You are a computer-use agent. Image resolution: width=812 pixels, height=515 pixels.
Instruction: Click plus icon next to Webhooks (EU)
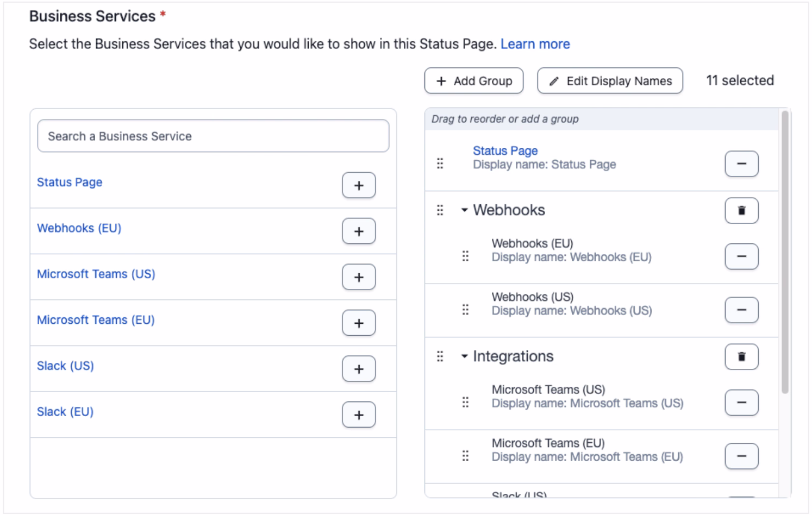coord(358,231)
